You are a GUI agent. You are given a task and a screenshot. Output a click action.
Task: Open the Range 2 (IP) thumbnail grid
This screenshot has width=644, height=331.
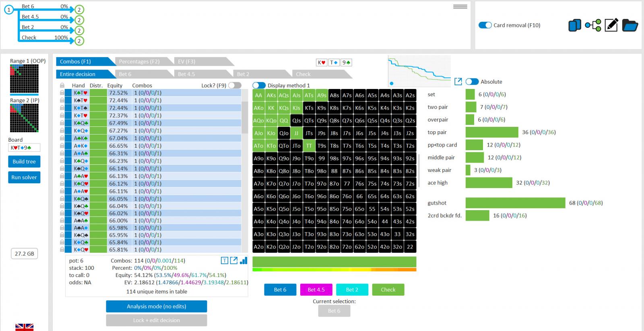point(24,118)
